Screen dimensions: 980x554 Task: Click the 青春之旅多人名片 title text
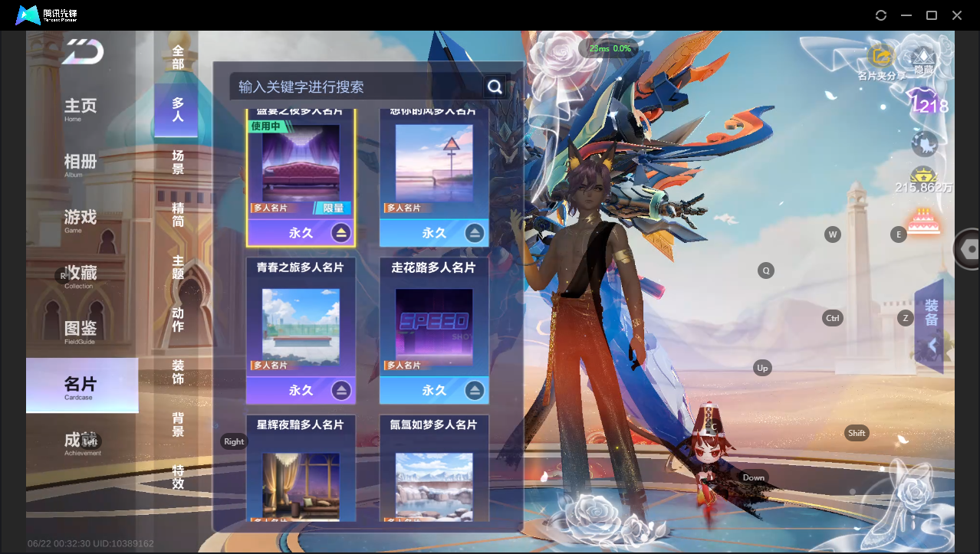(x=301, y=267)
